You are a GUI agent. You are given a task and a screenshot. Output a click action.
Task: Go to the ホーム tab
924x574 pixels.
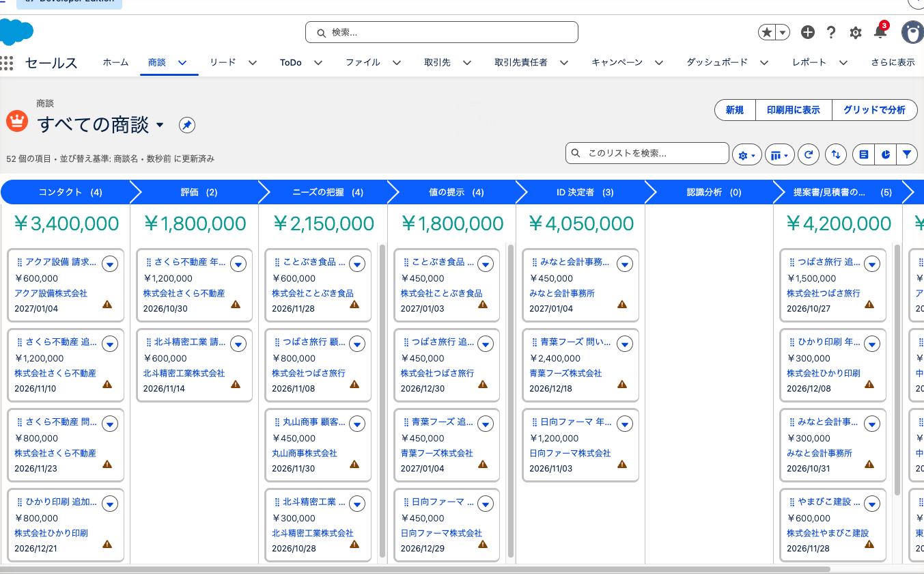click(x=115, y=62)
